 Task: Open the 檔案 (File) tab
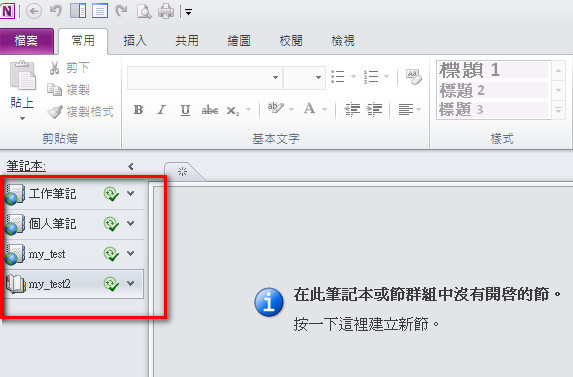(26, 41)
